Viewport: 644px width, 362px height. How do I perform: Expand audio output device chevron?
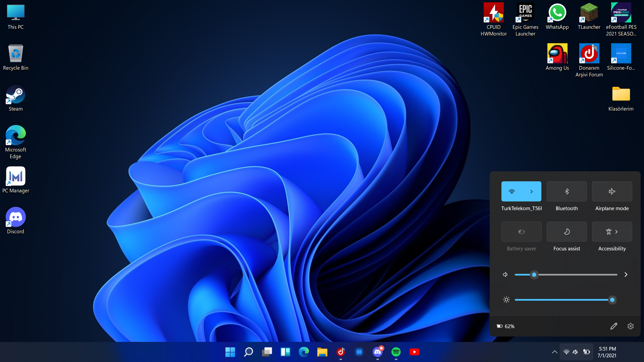pyautogui.click(x=626, y=275)
